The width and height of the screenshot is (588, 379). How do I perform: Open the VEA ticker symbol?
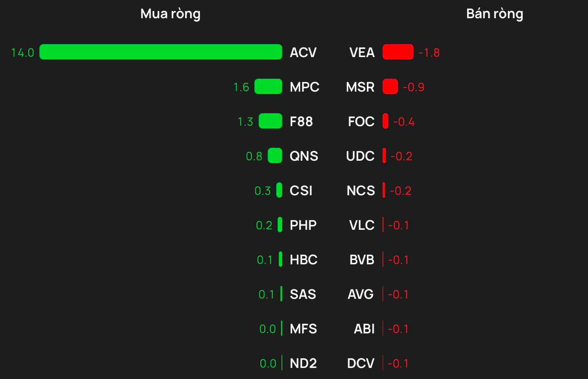[362, 52]
